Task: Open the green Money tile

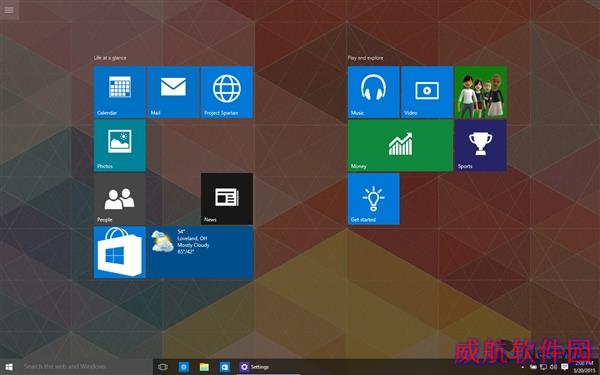Action: 401,145
